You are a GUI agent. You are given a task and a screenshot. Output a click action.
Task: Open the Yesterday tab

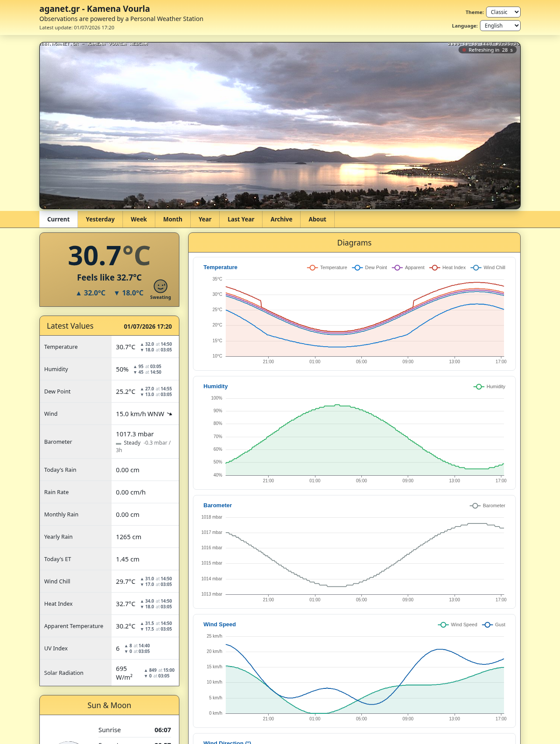[100, 219]
